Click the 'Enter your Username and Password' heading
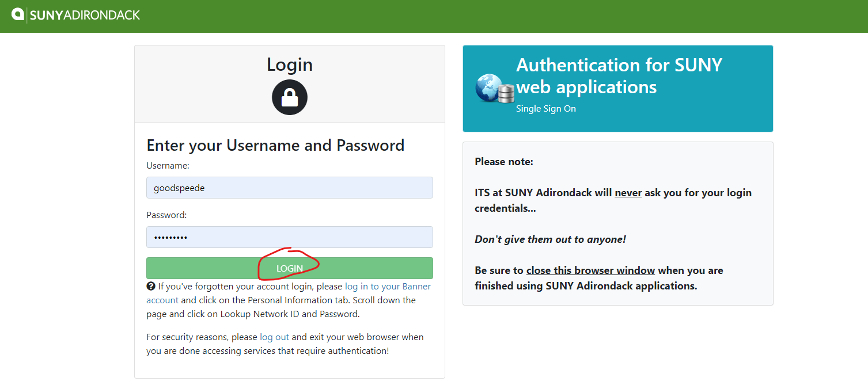Image resolution: width=868 pixels, height=389 pixels. pos(275,145)
